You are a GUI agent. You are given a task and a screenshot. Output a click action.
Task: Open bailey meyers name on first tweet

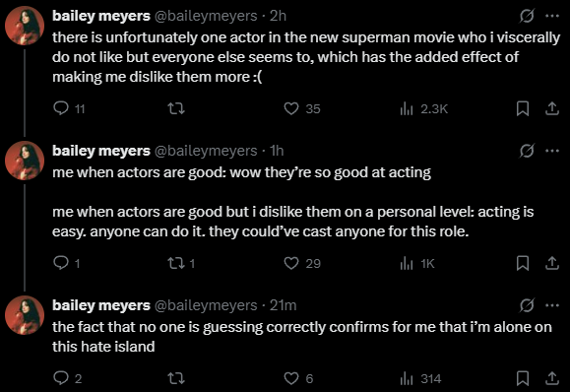click(101, 16)
